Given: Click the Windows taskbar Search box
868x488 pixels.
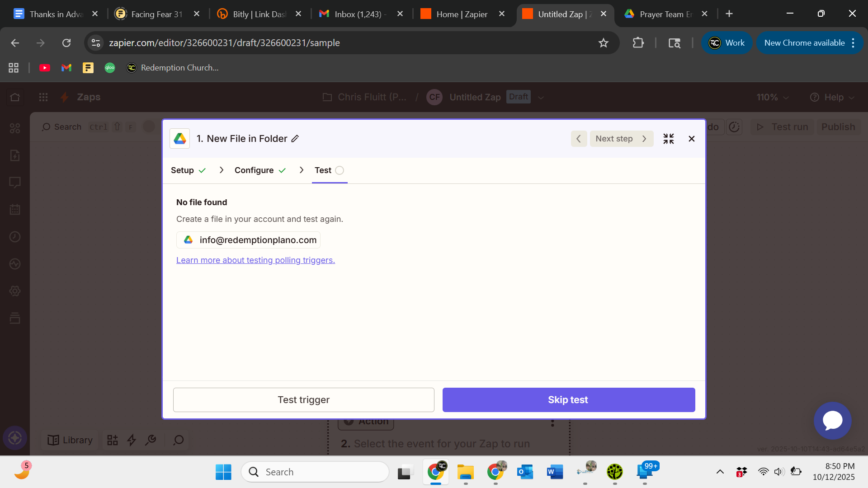Looking at the screenshot, I should click(x=315, y=472).
